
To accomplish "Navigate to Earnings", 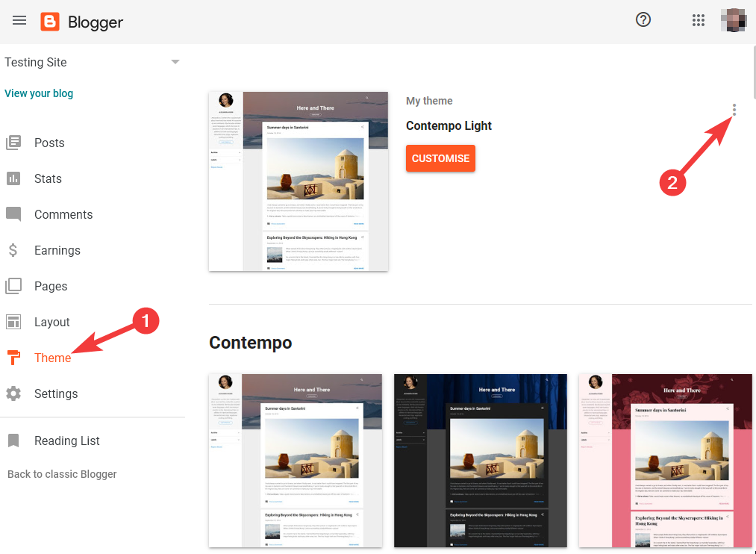I will click(x=57, y=250).
